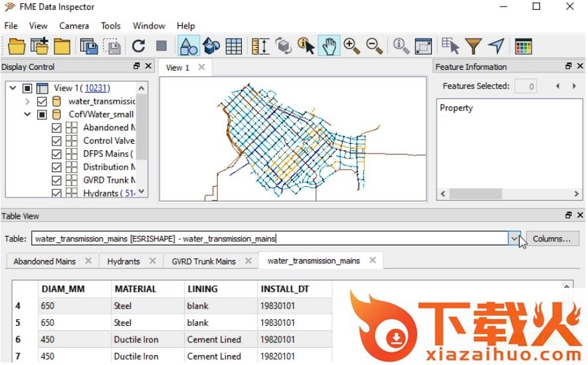Uncheck the Abandoned Mains layer checkbox
This screenshot has width=588, height=365.
[x=56, y=128]
